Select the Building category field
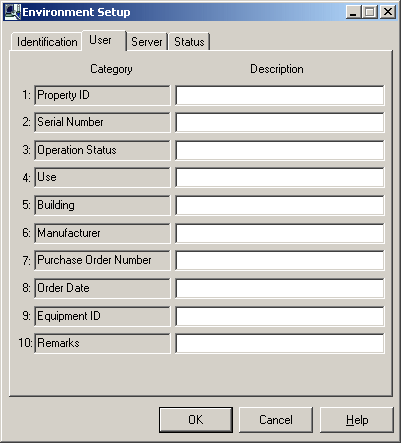The width and height of the screenshot is (401, 443). click(x=102, y=205)
